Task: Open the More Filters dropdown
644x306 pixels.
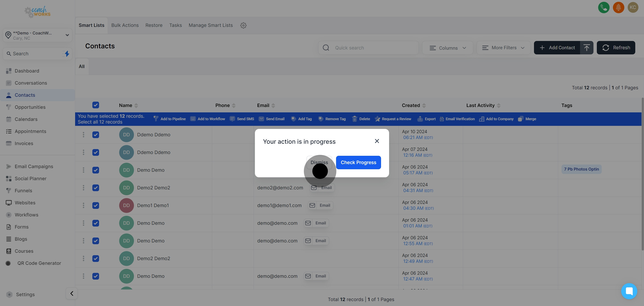Action: 503,48
